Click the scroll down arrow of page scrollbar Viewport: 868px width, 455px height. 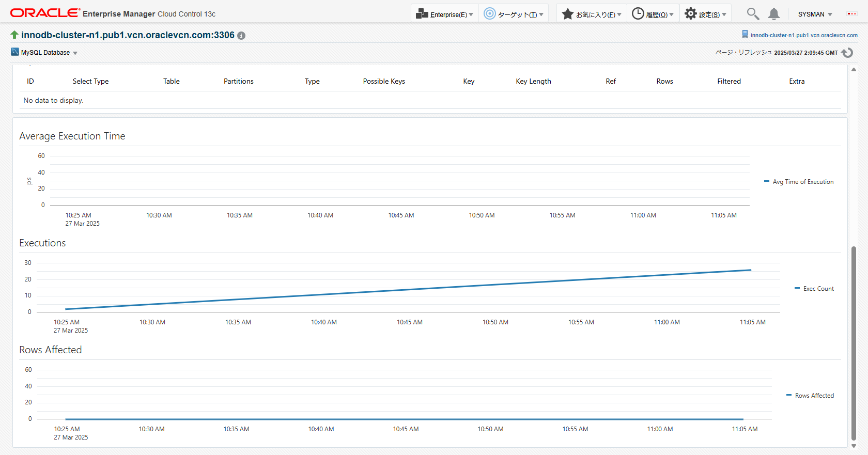click(854, 446)
